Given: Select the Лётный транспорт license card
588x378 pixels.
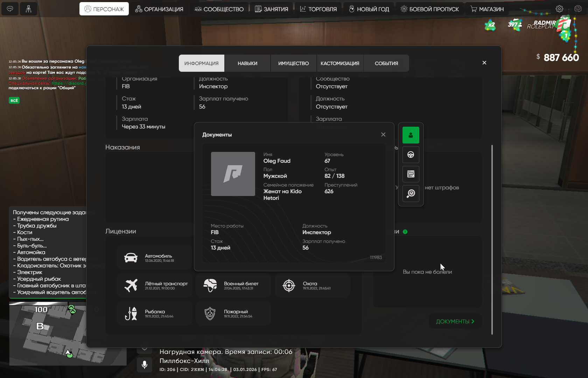Looking at the screenshot, I should click(154, 286).
